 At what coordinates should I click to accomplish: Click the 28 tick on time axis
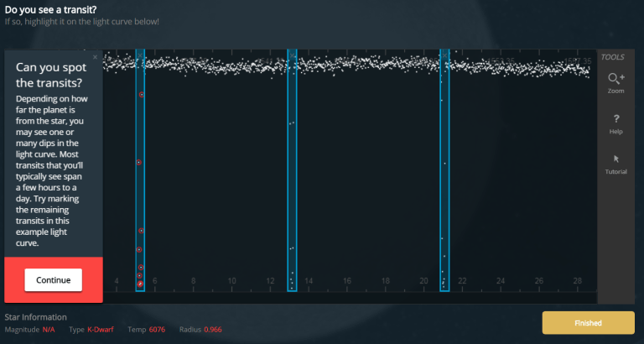click(577, 280)
